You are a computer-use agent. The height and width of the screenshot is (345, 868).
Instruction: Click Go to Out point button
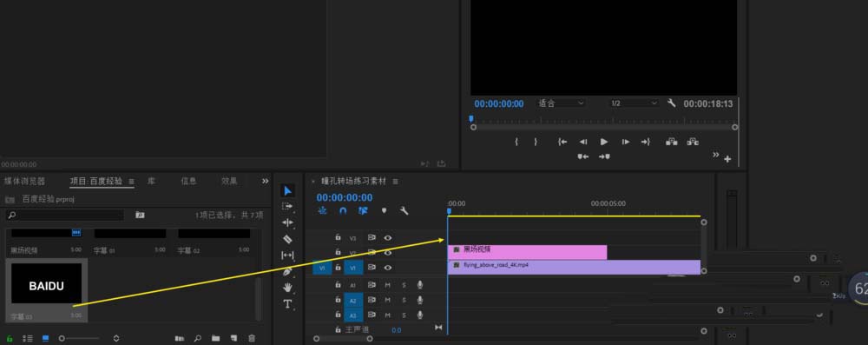[x=646, y=142]
